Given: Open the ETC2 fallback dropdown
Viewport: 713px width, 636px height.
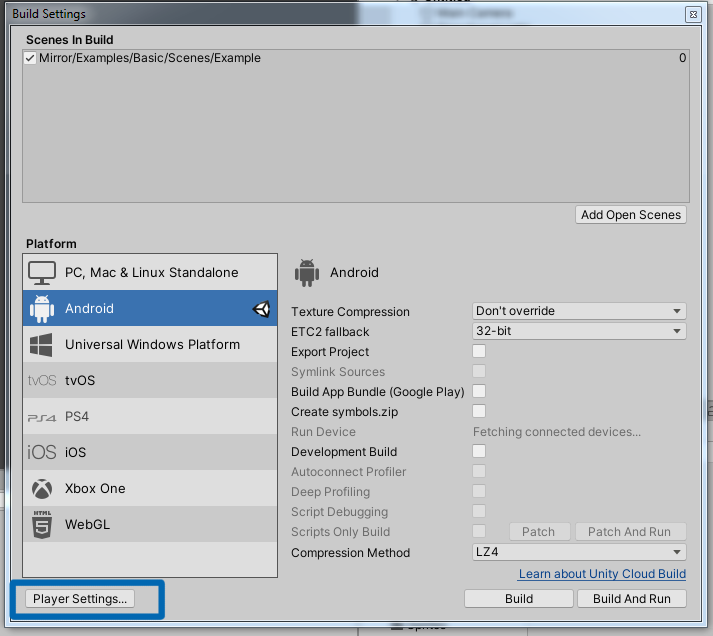Looking at the screenshot, I should [x=579, y=331].
